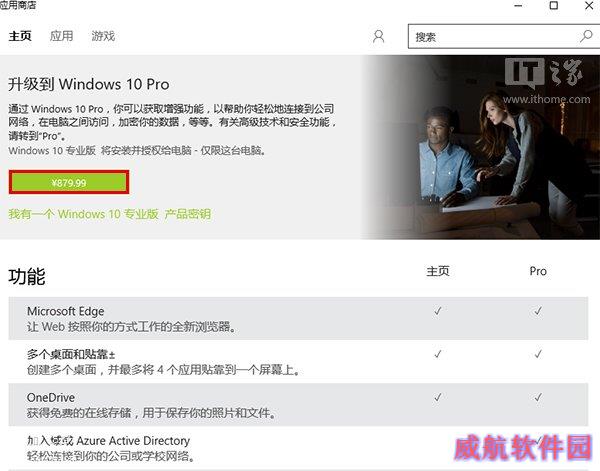The width and height of the screenshot is (600, 471).
Task: Select the Azure Active Directory feature row
Action: 298,448
